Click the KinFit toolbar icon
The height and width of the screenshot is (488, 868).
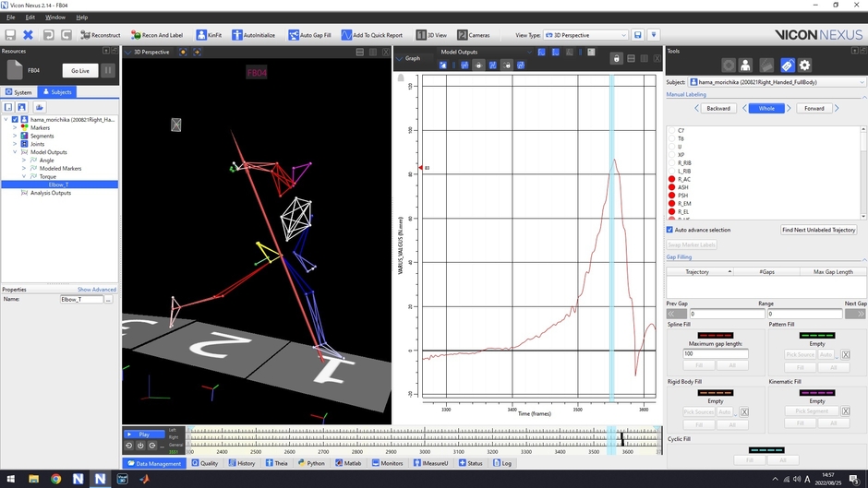tap(200, 35)
